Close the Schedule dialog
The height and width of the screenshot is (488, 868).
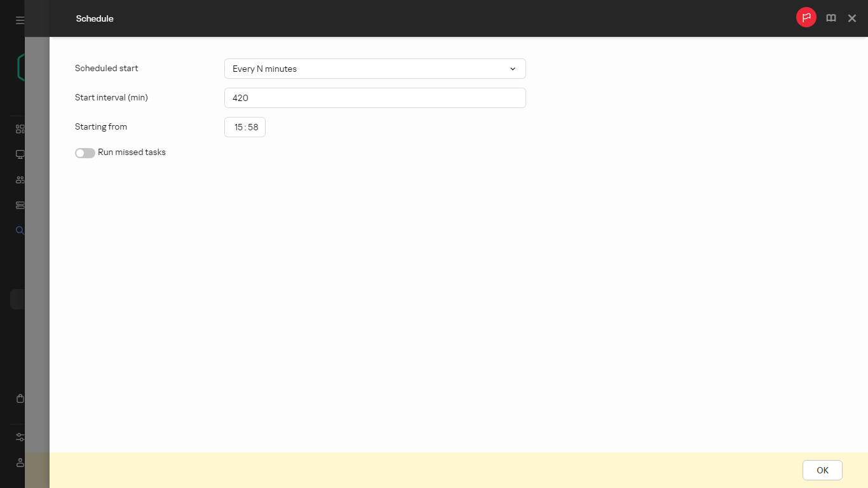coord(851,18)
